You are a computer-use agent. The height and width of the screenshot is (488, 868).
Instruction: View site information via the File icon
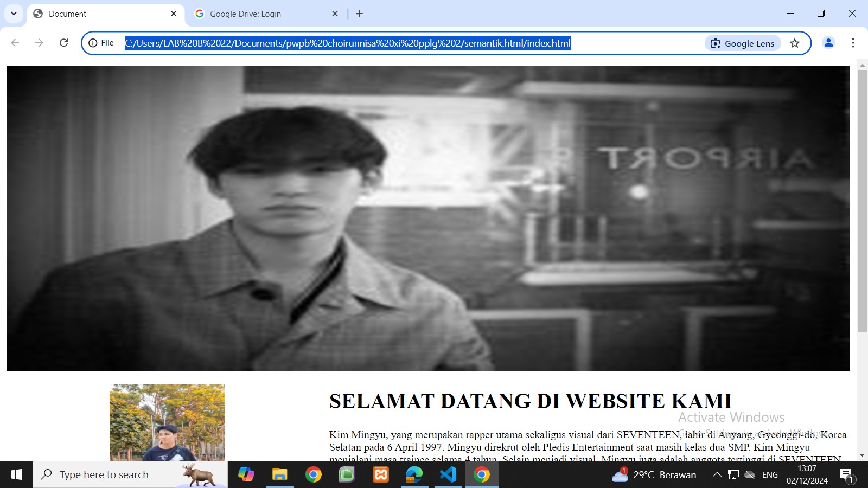(x=101, y=43)
